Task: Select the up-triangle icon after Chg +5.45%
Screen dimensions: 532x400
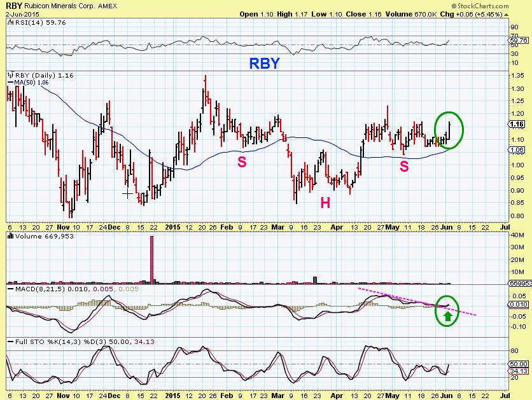Action: click(x=505, y=15)
